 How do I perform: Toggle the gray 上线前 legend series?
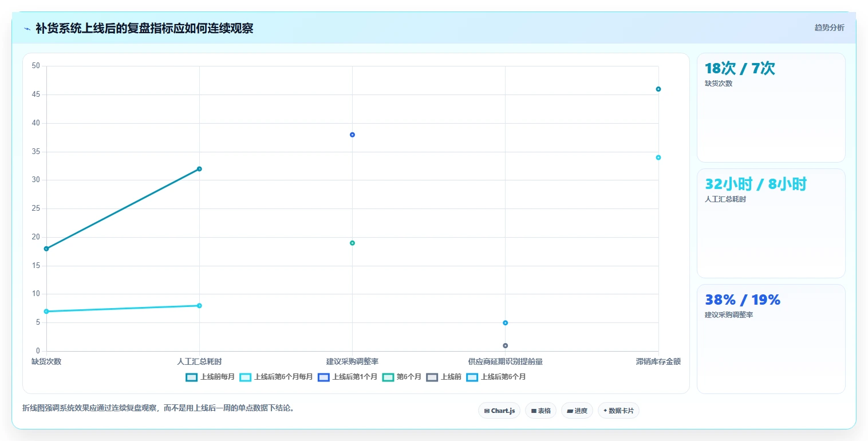pyautogui.click(x=444, y=377)
